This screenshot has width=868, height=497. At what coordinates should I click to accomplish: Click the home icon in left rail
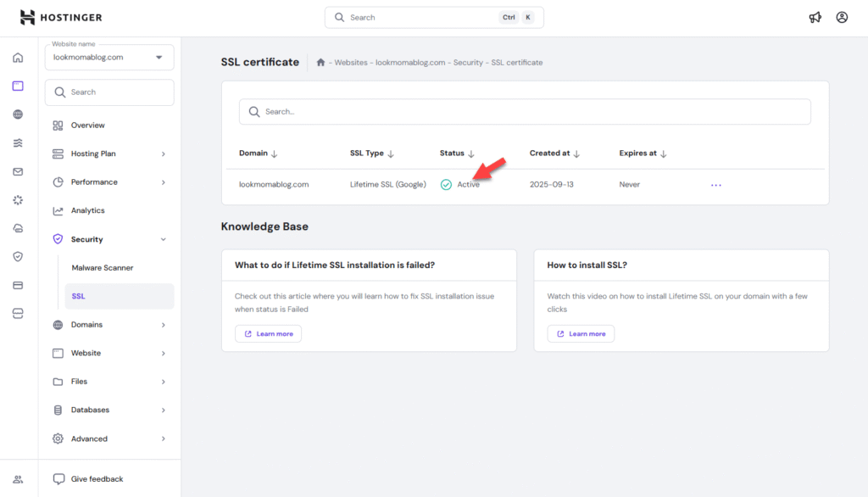18,58
